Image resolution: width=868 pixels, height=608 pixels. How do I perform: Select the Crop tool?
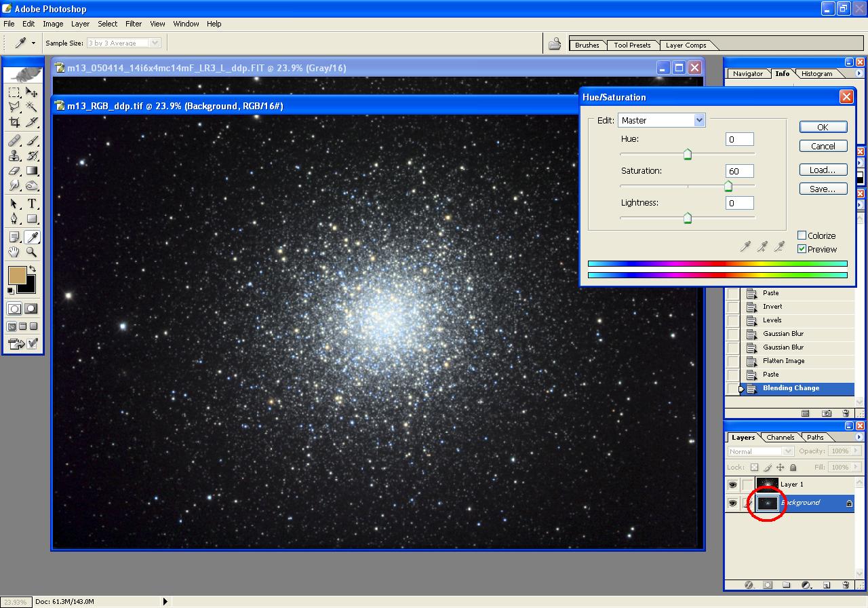point(14,123)
